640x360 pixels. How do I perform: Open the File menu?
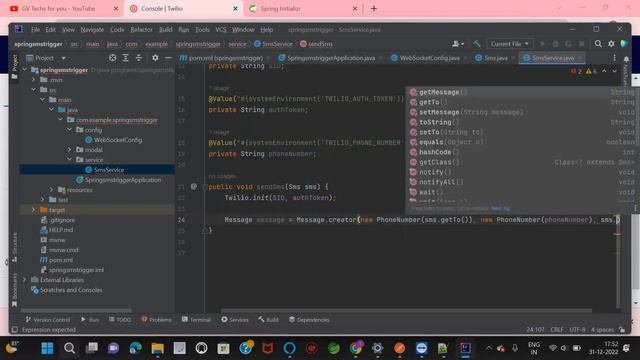click(x=36, y=30)
